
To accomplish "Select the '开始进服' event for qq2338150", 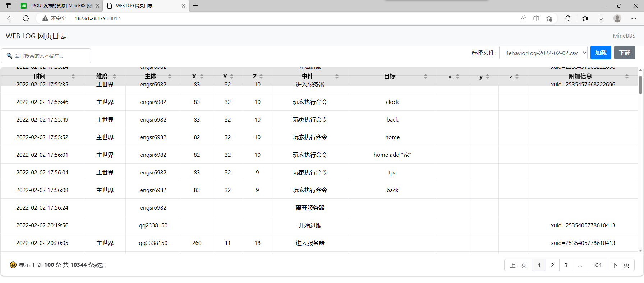I will coord(310,225).
